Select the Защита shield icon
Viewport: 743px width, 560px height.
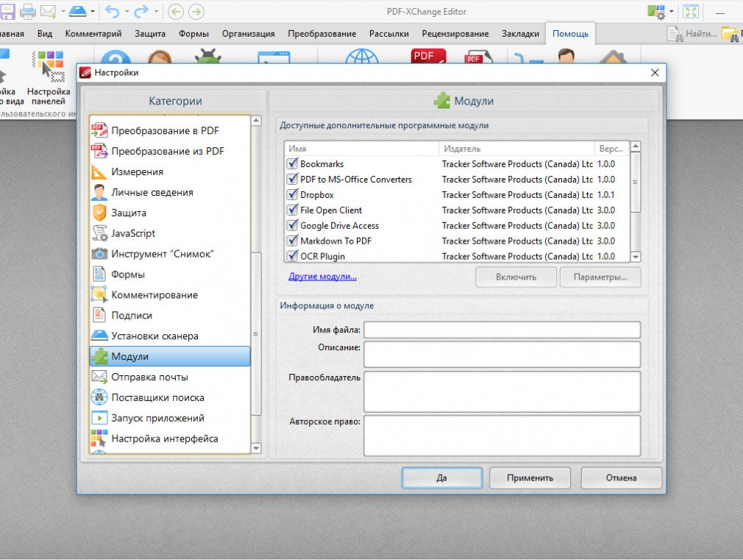coord(99,213)
